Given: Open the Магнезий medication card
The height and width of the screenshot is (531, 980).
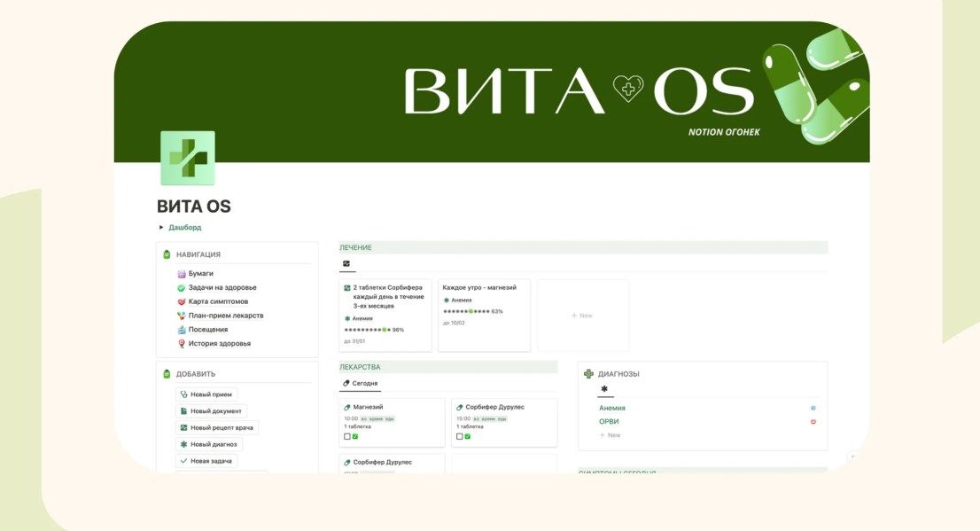Looking at the screenshot, I should pos(392,423).
